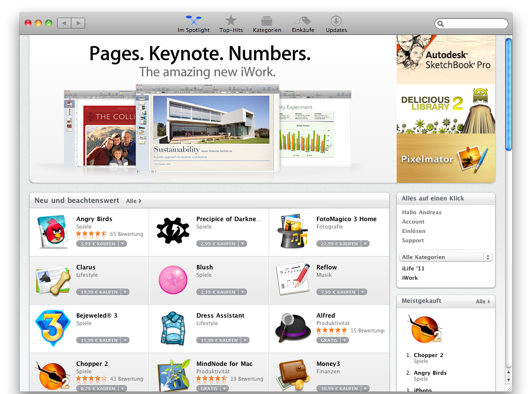Open the MindNode for Mac icon
532x394 pixels.
(x=174, y=375)
